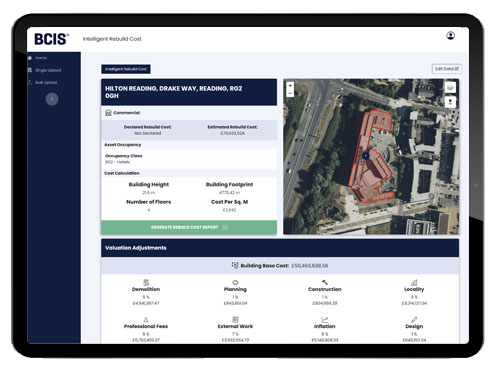Click the map marker button below layers
Viewport: 500px width, 380px height.
450,102
